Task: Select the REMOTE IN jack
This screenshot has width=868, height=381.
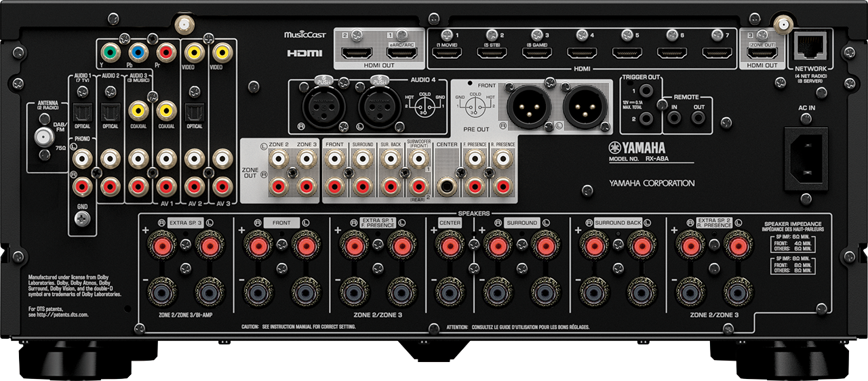Action: click(674, 117)
